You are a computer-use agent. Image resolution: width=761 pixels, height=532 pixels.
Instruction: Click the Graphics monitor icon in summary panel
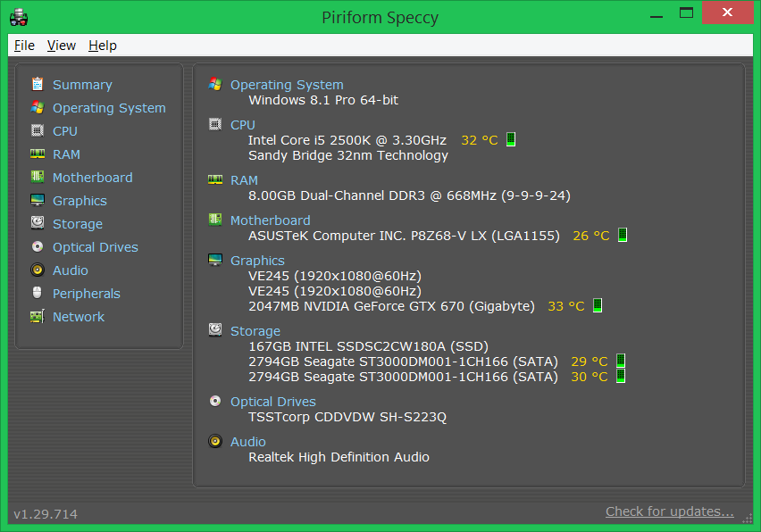tap(215, 260)
